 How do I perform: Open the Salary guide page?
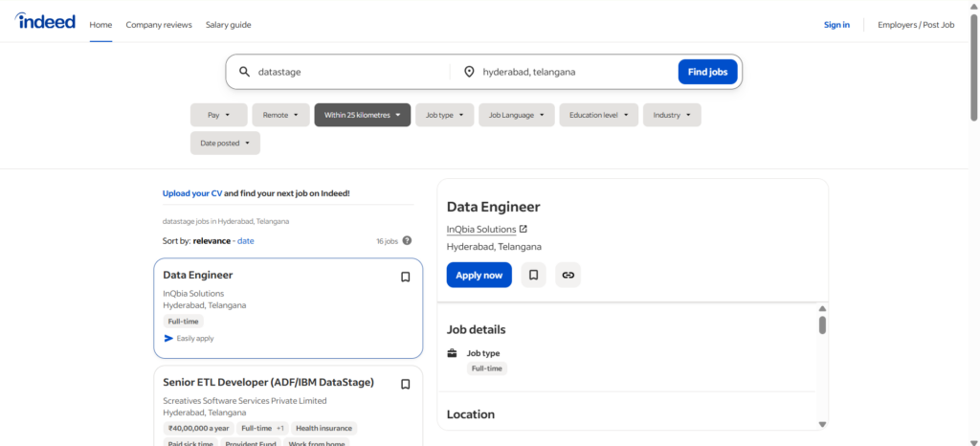(228, 25)
